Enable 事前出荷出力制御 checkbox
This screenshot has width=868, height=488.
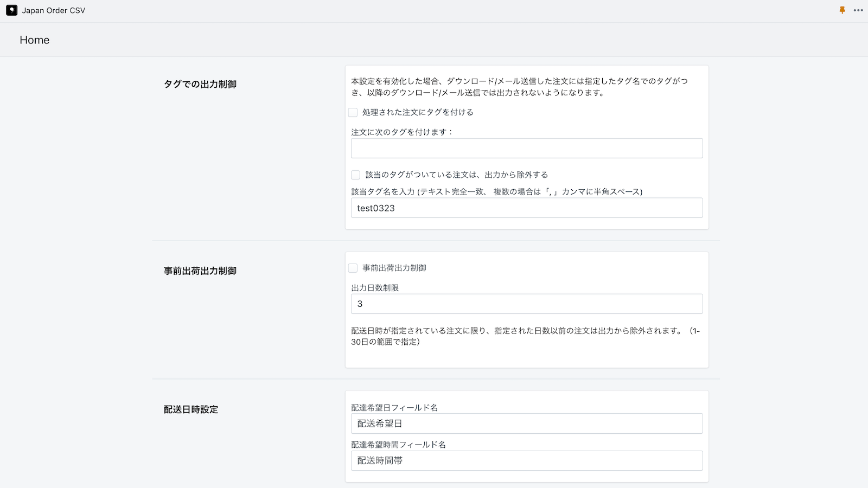coord(353,267)
